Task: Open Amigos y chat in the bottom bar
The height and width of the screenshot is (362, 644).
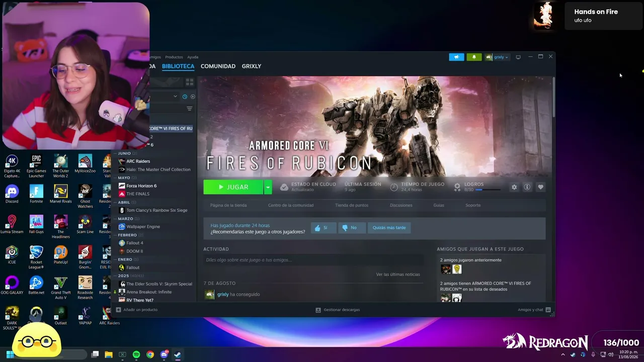Action: 534,310
